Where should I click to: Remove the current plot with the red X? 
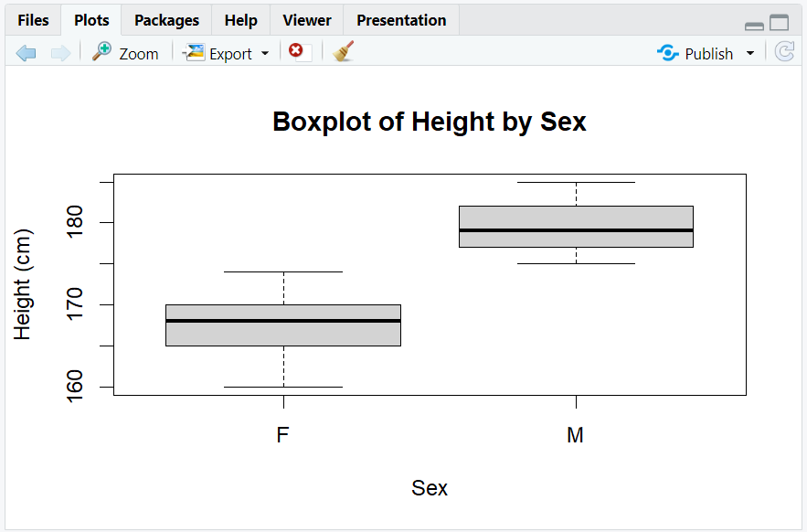(295, 52)
